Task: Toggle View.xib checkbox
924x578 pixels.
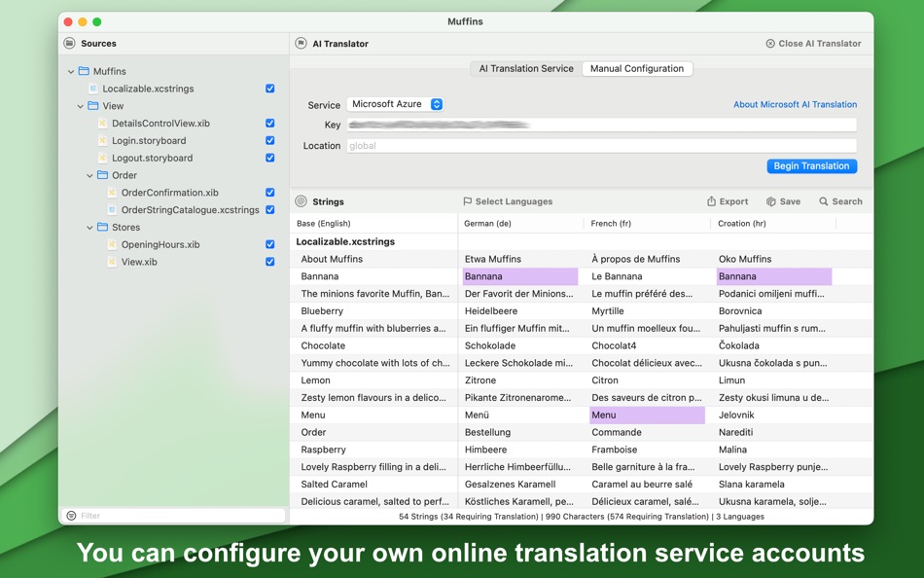Action: click(269, 262)
